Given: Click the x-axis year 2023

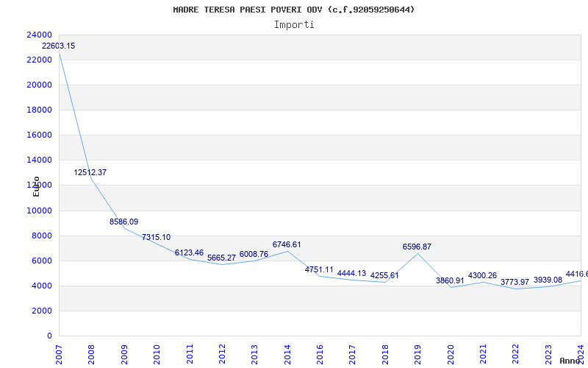Looking at the screenshot, I should tap(548, 354).
